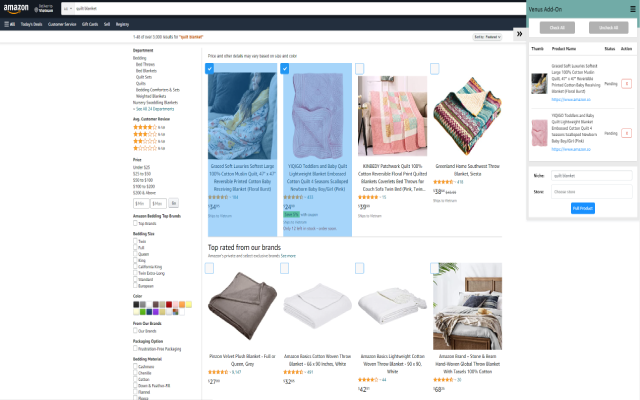Open the All hamburger menu
This screenshot has height=400, width=640.
click(9, 24)
